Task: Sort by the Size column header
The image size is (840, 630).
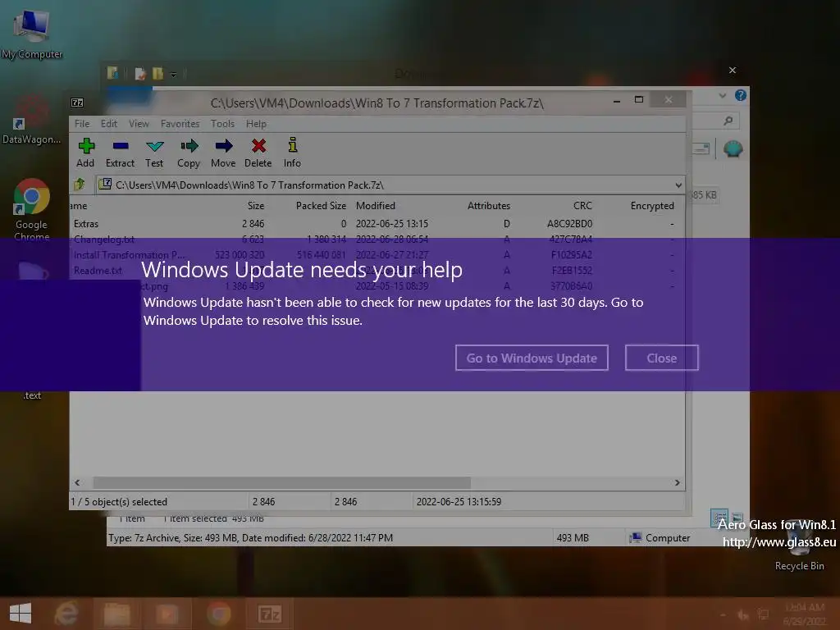Action: click(x=256, y=206)
